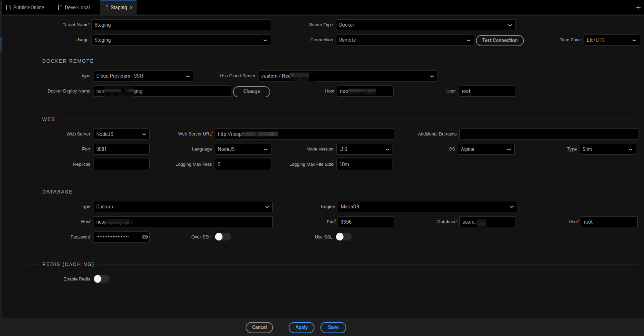Viewport: 644px width, 336px height.
Task: Enable the Use SSL switch
Action: click(343, 237)
